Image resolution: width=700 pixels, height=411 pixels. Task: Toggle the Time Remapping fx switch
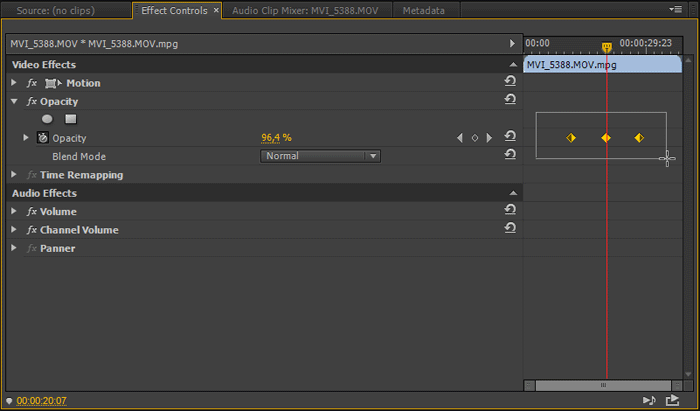click(32, 175)
